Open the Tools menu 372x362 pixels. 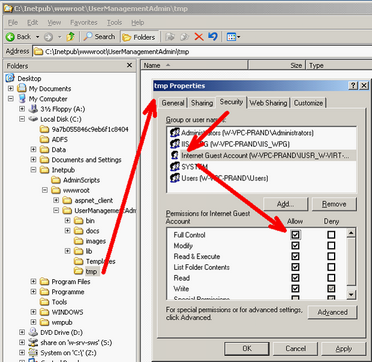[114, 22]
